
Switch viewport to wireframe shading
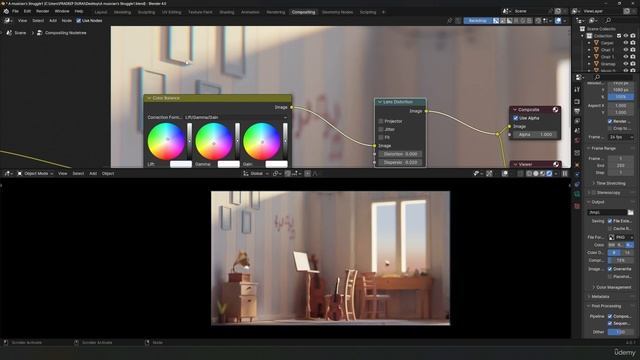529,173
